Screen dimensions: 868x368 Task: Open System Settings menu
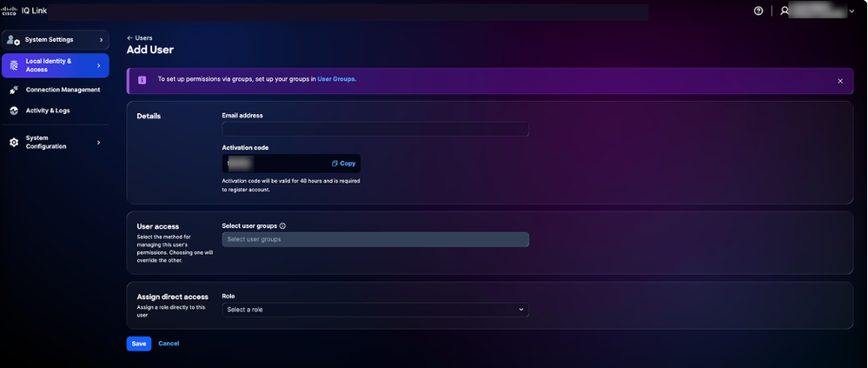[56, 40]
